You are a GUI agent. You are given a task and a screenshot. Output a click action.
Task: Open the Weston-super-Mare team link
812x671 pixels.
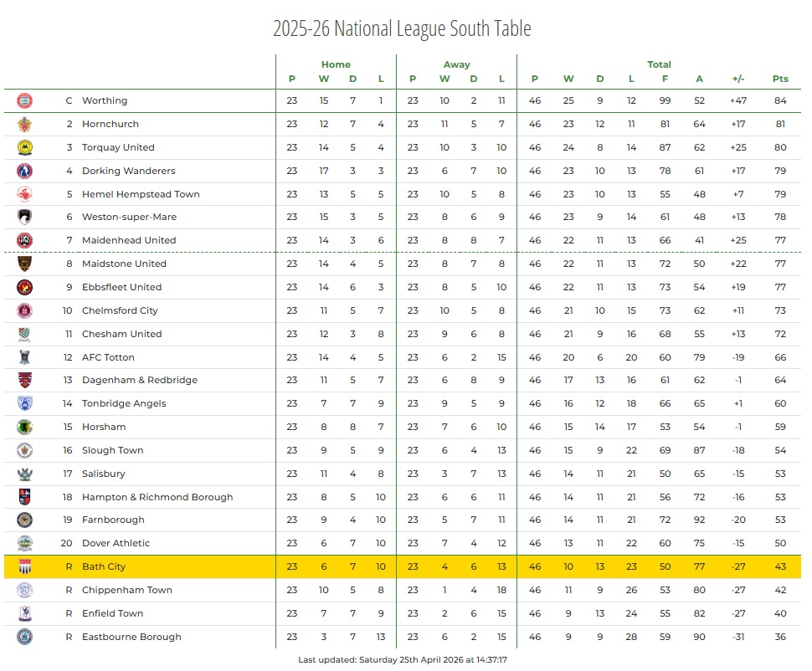coord(129,217)
